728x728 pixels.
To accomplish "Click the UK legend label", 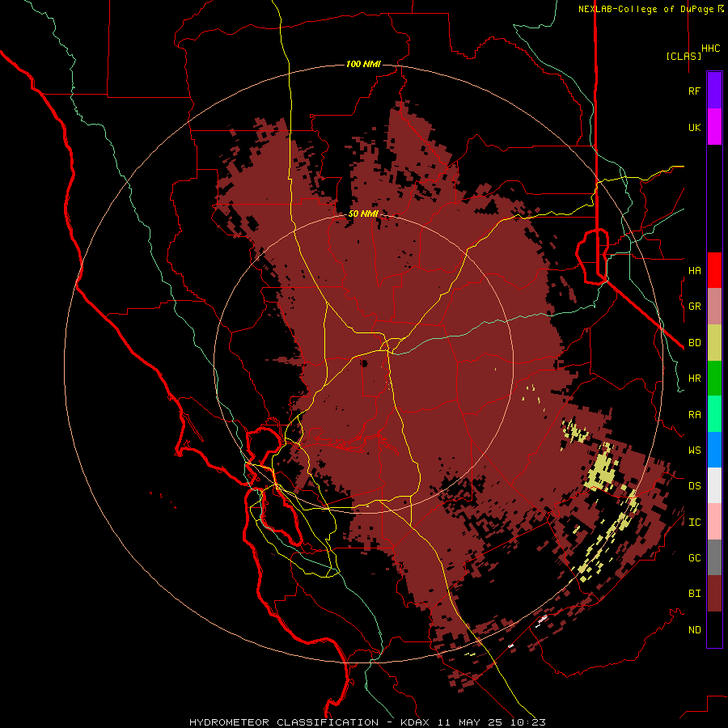I will point(695,127).
